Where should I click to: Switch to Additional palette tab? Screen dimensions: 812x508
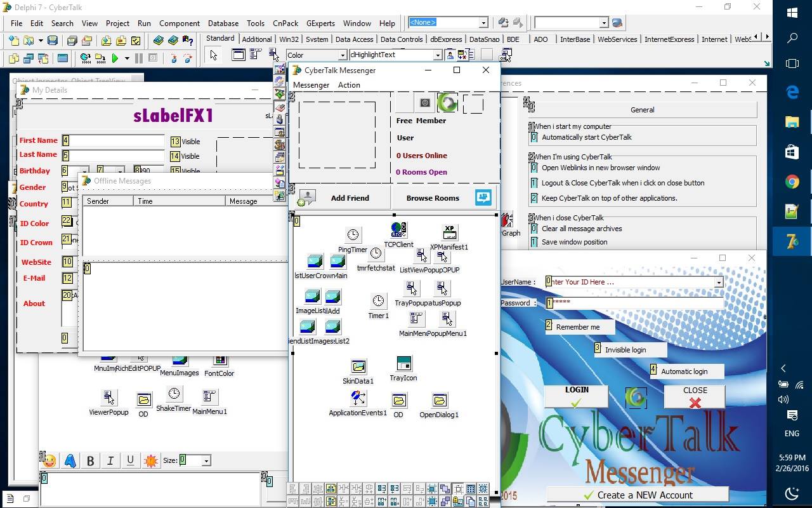pyautogui.click(x=257, y=39)
